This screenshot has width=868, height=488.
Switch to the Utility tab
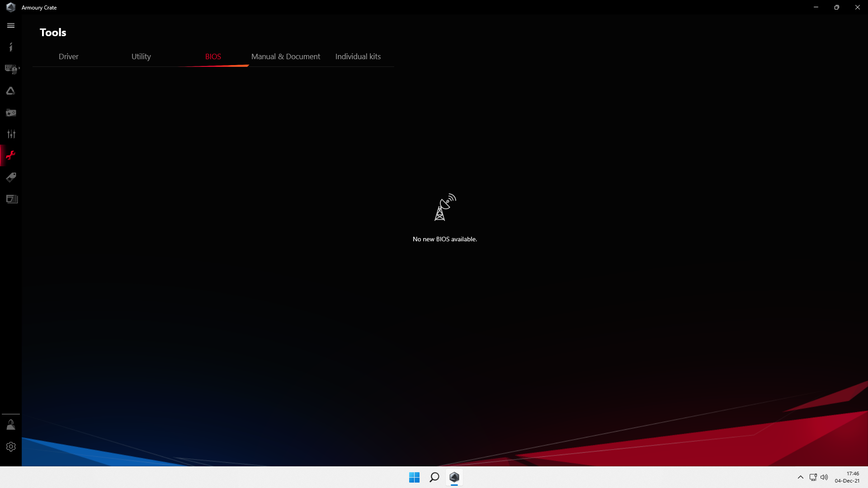tap(141, 56)
